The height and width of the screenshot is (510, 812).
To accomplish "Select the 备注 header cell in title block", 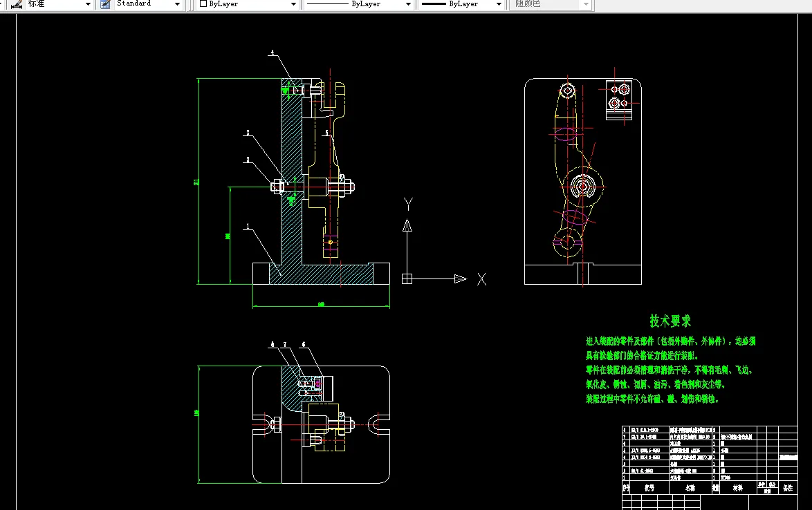I will (788, 488).
